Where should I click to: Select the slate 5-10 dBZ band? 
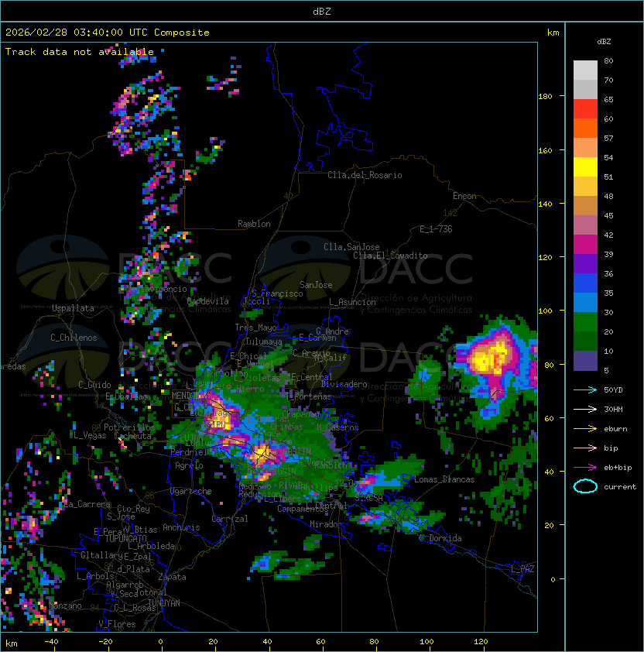585,361
